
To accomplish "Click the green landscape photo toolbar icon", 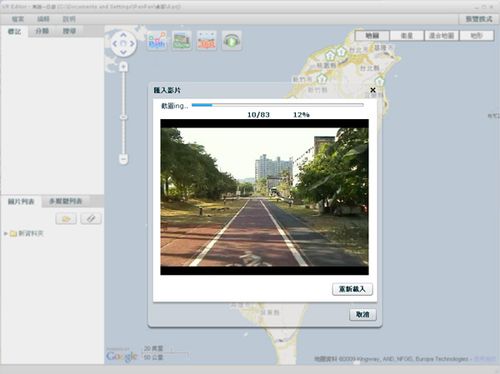I will pos(182,41).
